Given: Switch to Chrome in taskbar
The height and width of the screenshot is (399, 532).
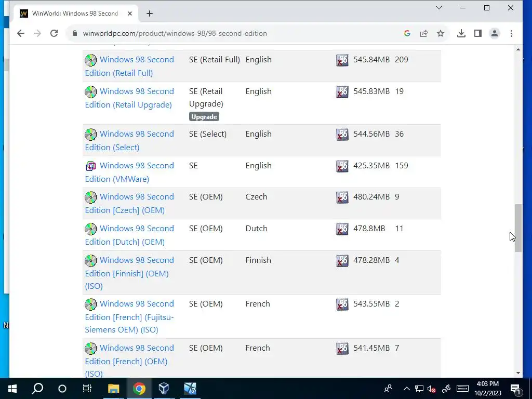Looking at the screenshot, I should tap(139, 389).
